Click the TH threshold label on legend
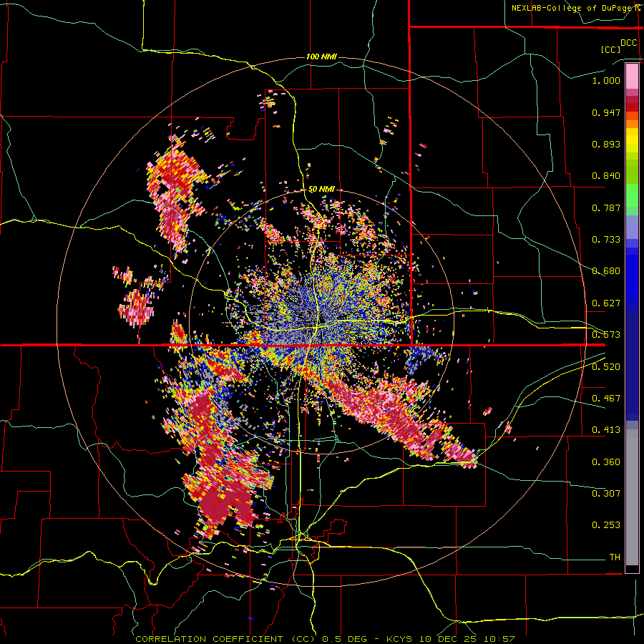 (x=615, y=557)
